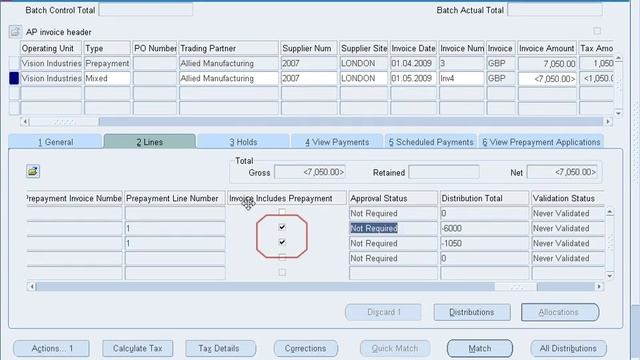Open Distributions for the selected line
The image size is (640, 360).
tap(472, 312)
